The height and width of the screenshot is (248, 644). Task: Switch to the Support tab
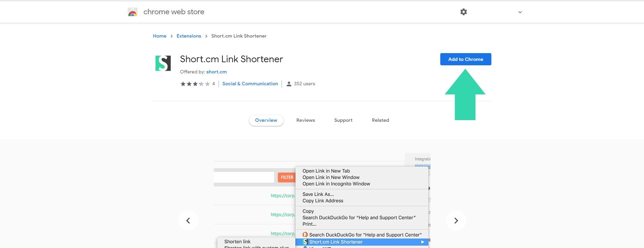coord(343,120)
